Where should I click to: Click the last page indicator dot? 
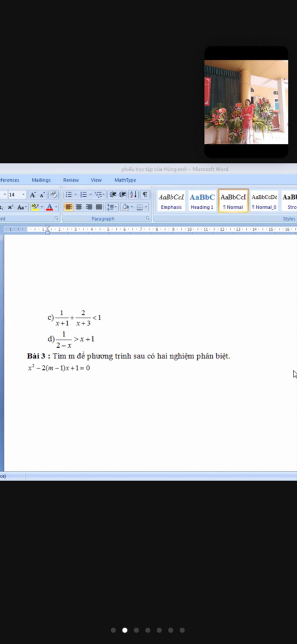click(182, 630)
